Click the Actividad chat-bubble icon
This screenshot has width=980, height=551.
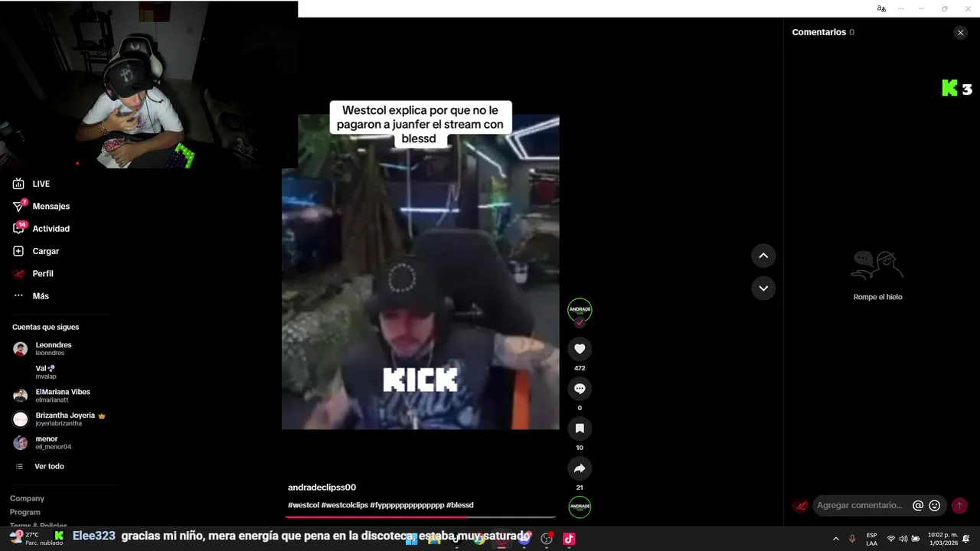(18, 229)
